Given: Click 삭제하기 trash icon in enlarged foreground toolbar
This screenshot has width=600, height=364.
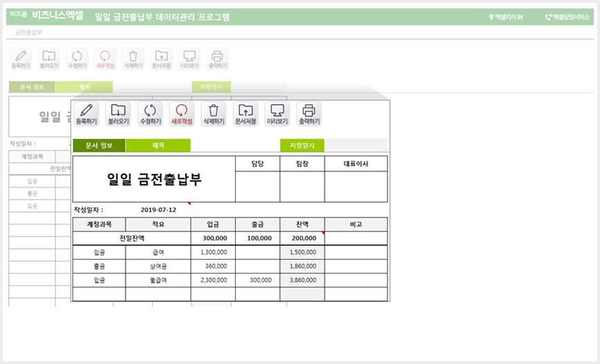Looking at the screenshot, I should tap(214, 113).
